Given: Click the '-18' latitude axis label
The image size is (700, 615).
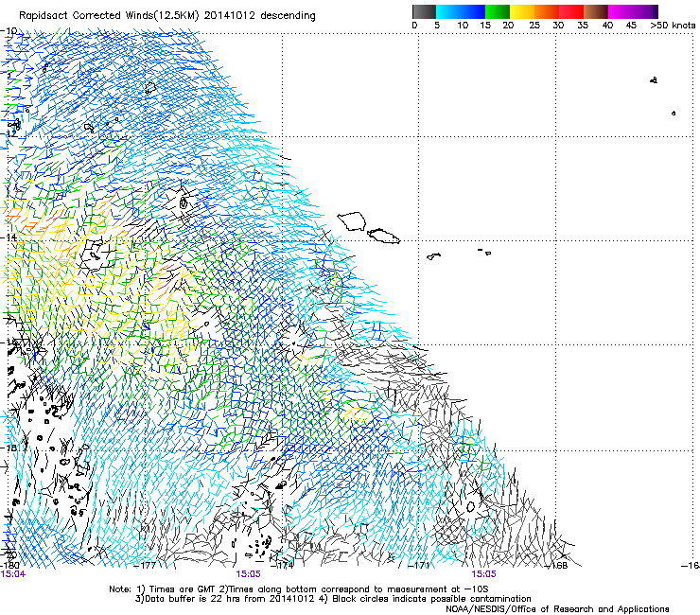Looking at the screenshot, I should [x=9, y=448].
